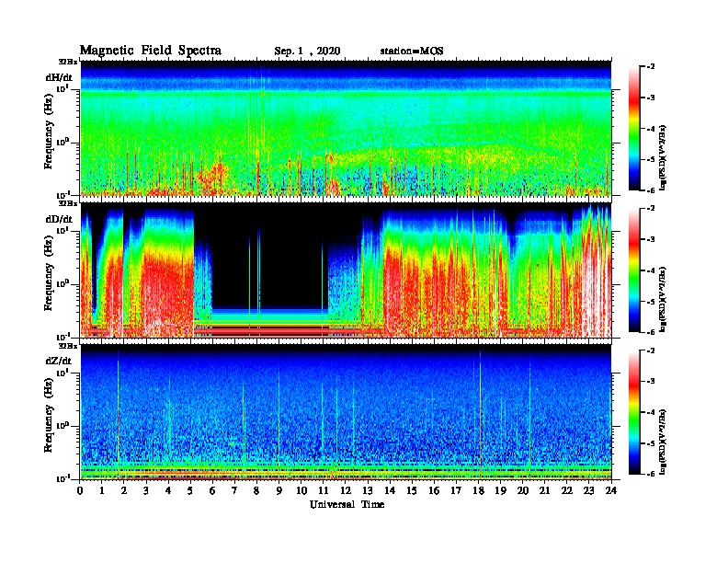The width and height of the screenshot is (728, 563).
Task: Click the "32Hz" label atop the dH/dt panel
Action: [x=68, y=62]
